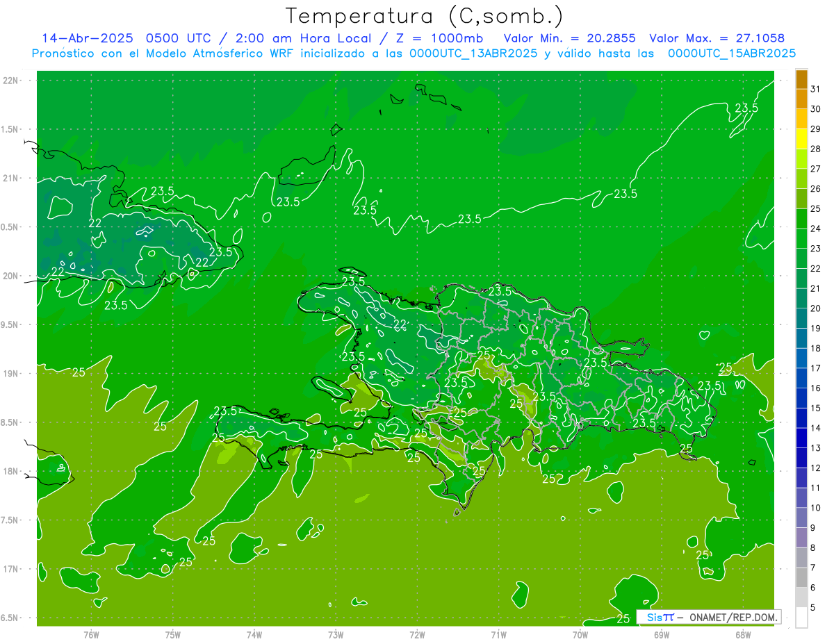
Task: Click the 75W longitude axis label
Action: pyautogui.click(x=173, y=634)
